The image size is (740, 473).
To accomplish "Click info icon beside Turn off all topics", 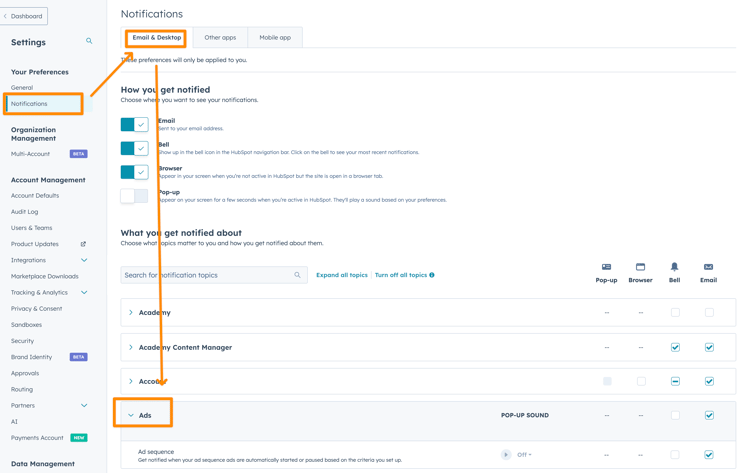I will tap(432, 275).
